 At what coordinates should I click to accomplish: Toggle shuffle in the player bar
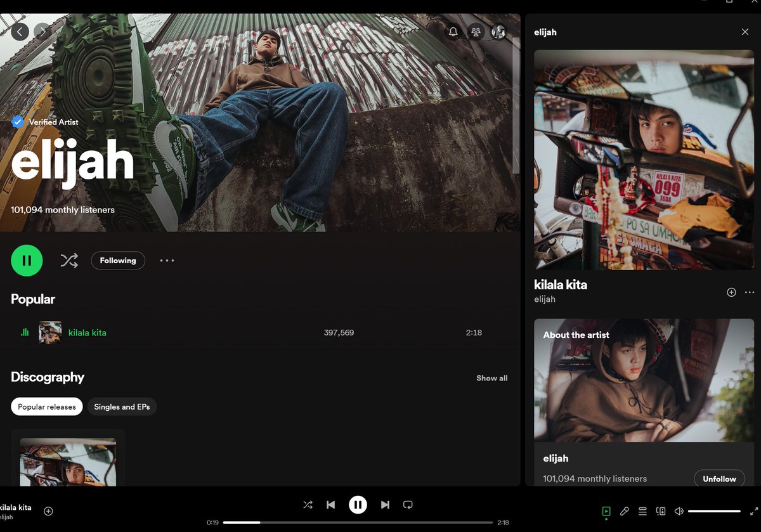point(308,505)
